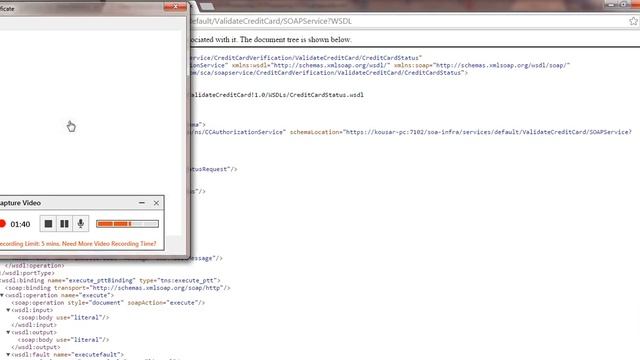Click the closing wsdl:portType tag
The image size is (640, 360).
click(x=27, y=273)
